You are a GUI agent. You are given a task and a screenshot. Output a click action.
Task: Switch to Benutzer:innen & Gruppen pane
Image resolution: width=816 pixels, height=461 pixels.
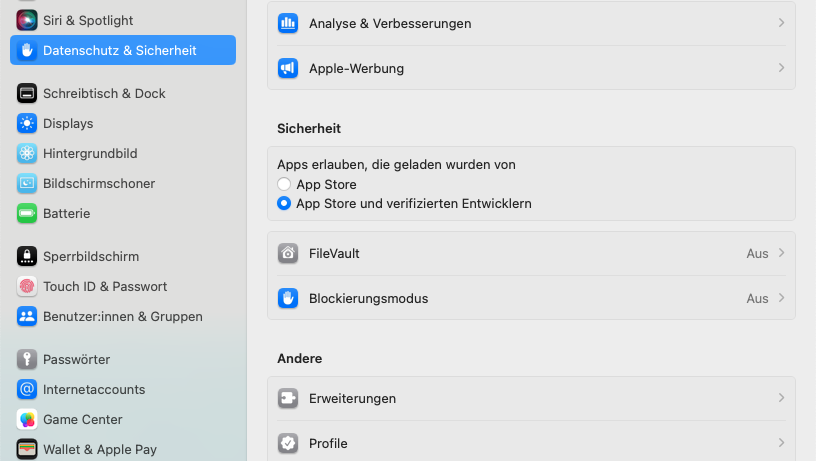[x=122, y=316]
